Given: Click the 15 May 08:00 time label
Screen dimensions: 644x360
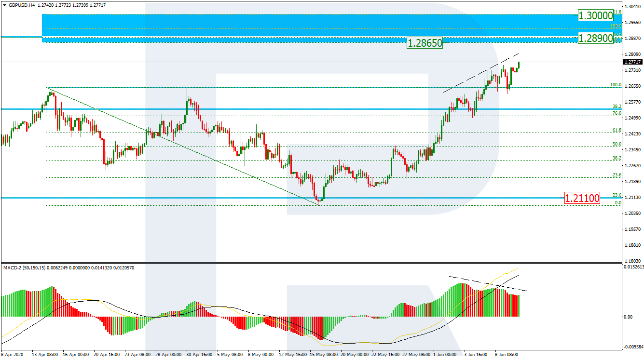Looking at the screenshot, I should click(x=323, y=354).
